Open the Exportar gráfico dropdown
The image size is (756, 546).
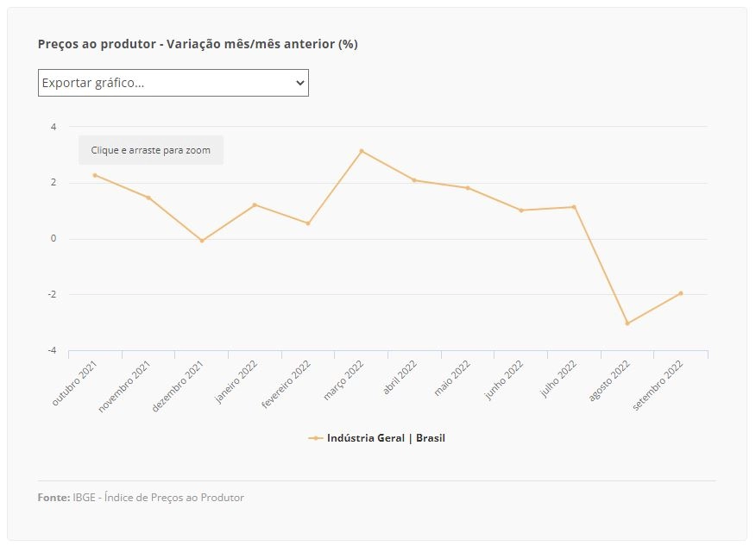[173, 83]
